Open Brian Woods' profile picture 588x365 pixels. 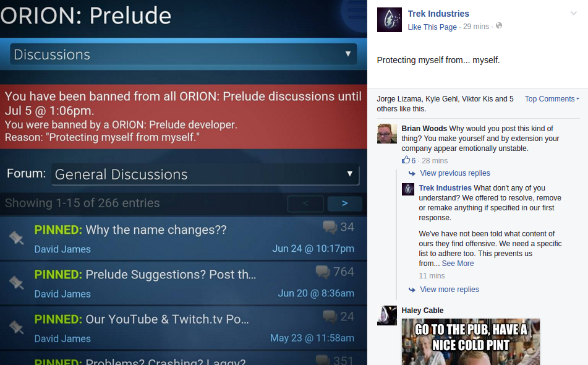click(387, 134)
